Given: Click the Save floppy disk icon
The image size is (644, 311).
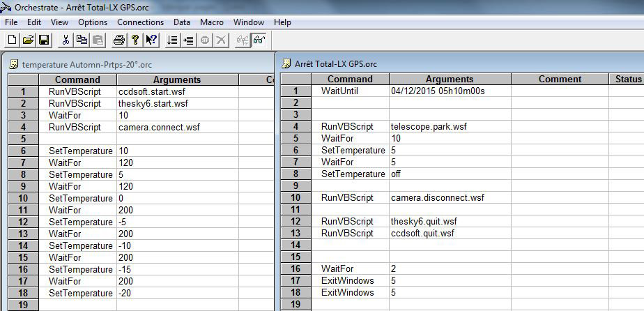Looking at the screenshot, I should [x=44, y=40].
